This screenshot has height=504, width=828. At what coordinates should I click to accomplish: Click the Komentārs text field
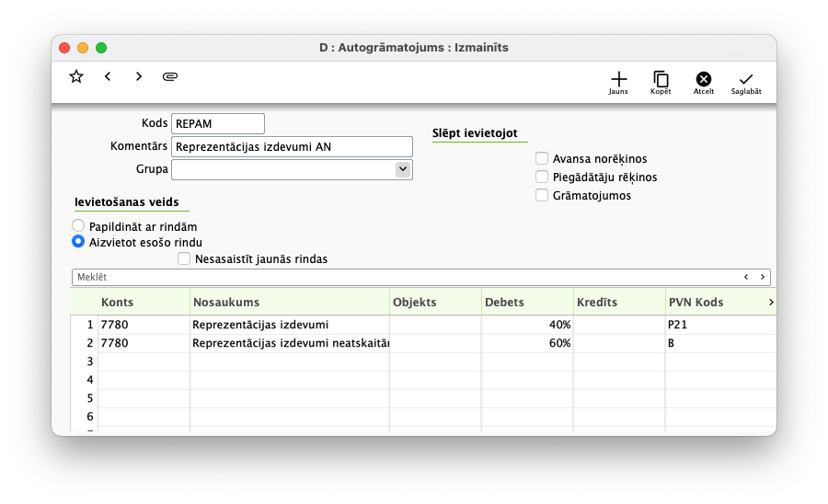(292, 146)
